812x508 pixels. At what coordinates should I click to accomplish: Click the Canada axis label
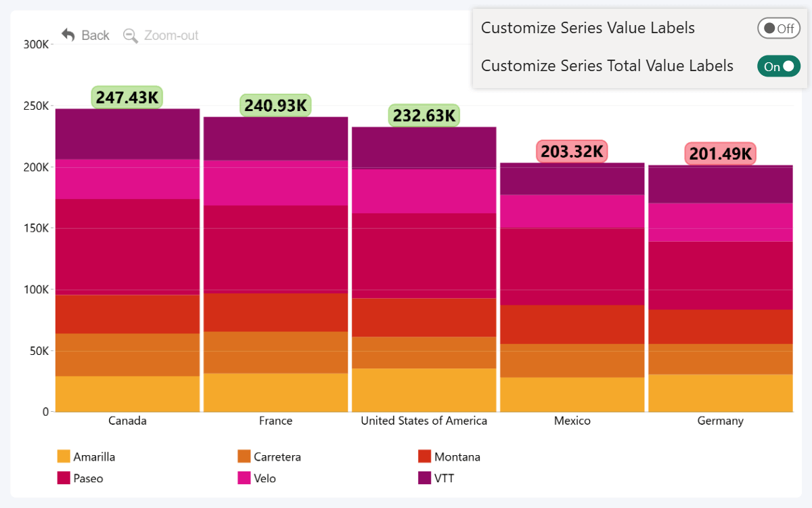127,421
